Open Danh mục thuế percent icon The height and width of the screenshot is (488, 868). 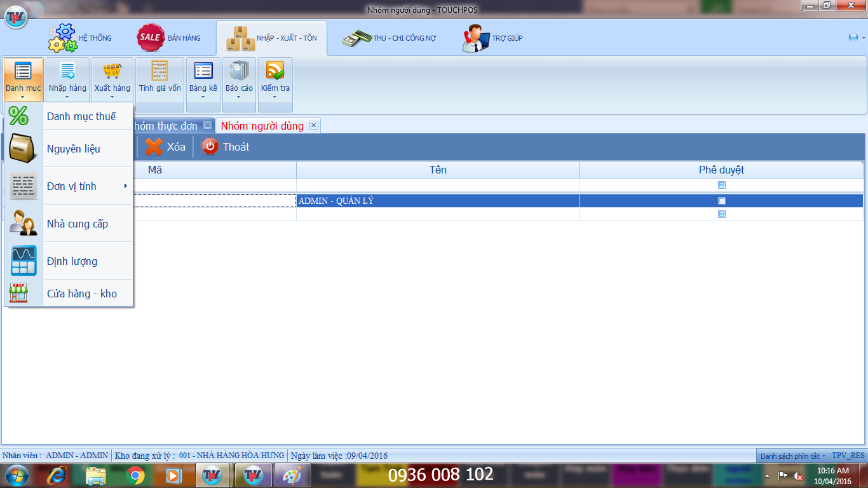(x=18, y=116)
